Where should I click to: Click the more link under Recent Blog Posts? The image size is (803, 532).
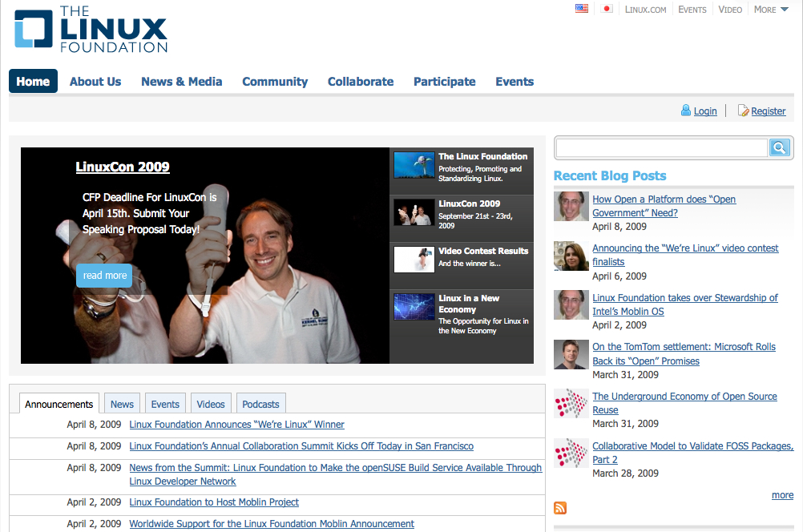coord(781,494)
